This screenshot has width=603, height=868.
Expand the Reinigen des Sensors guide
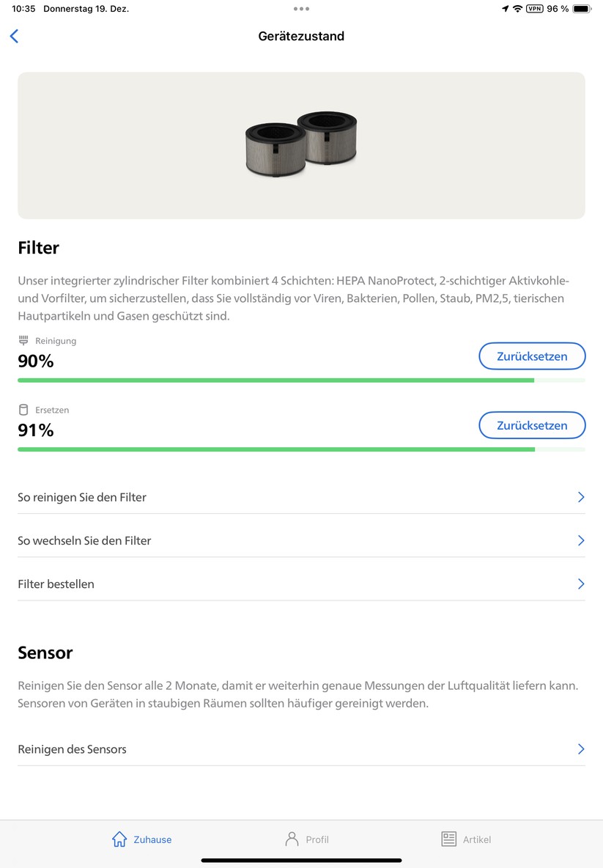300,749
